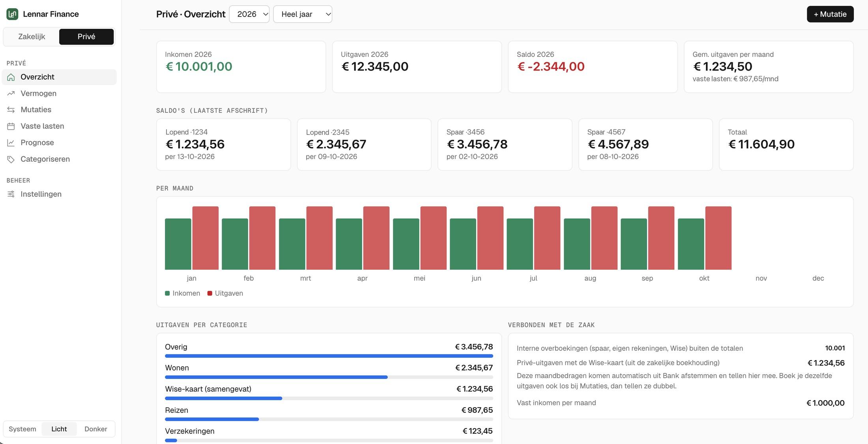
Task: Go to Vermogen in sidebar
Action: tap(59, 93)
